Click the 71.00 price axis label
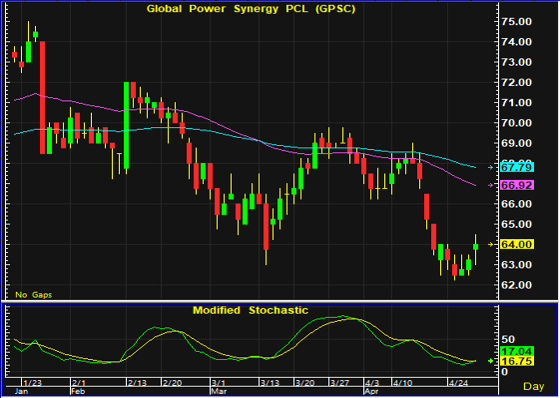560x398 pixels. [516, 103]
